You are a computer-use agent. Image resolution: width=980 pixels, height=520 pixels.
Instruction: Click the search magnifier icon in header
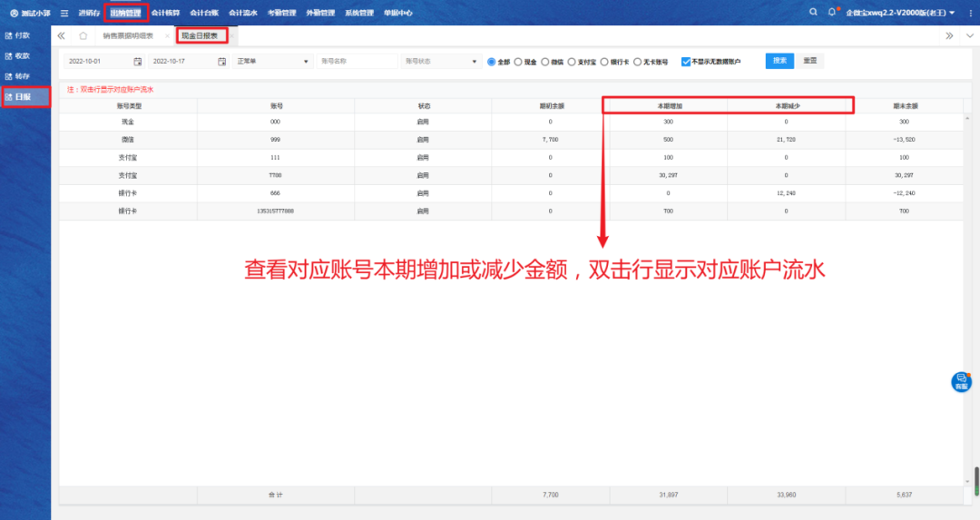coord(813,13)
